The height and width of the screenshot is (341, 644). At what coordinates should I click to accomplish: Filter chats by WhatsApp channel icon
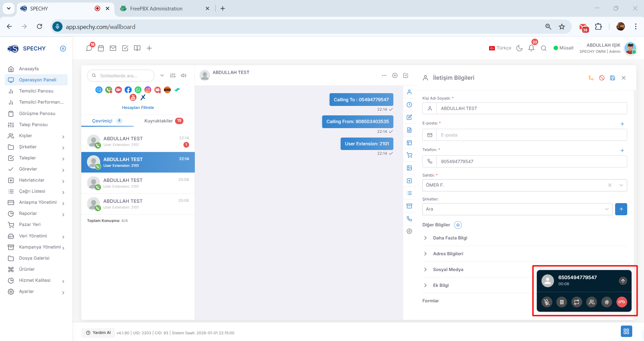(x=138, y=90)
